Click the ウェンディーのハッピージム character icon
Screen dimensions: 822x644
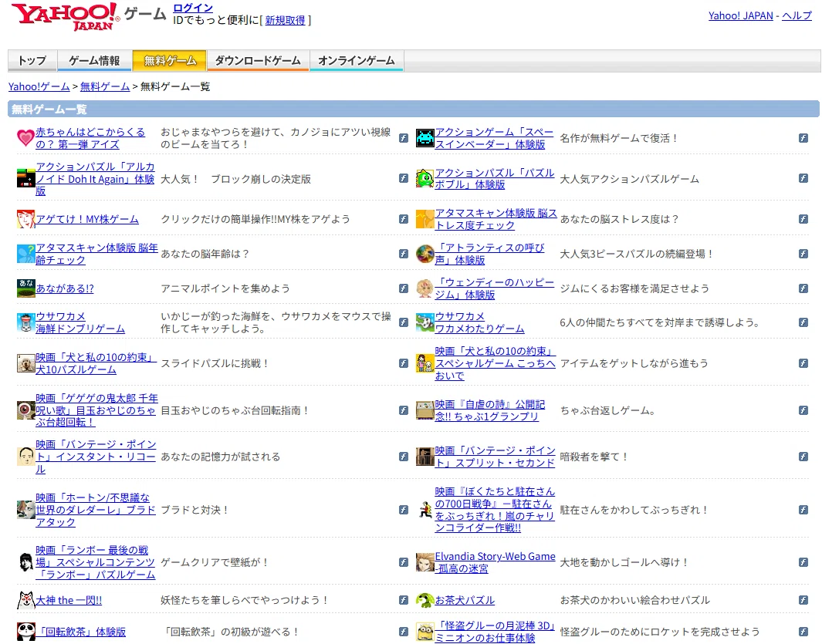tap(425, 288)
